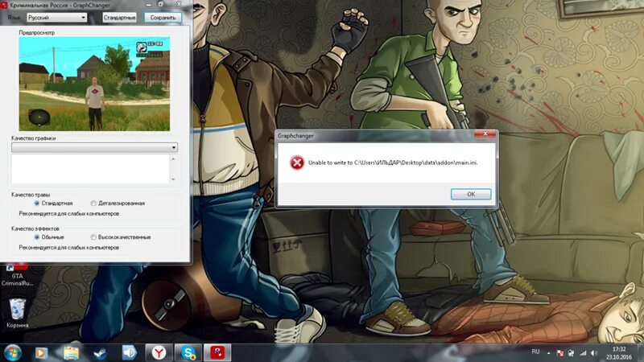Open Windows Media Player from taskbar

pos(41,352)
